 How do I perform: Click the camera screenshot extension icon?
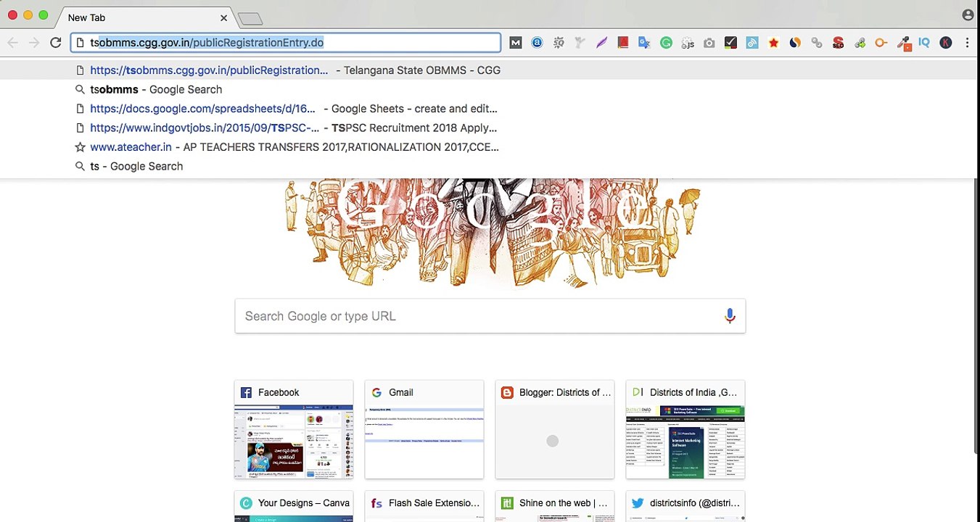pos(709,43)
